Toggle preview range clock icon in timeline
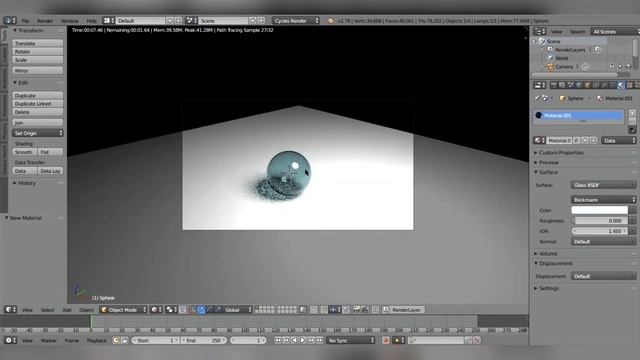640x360 pixels. click(116, 340)
